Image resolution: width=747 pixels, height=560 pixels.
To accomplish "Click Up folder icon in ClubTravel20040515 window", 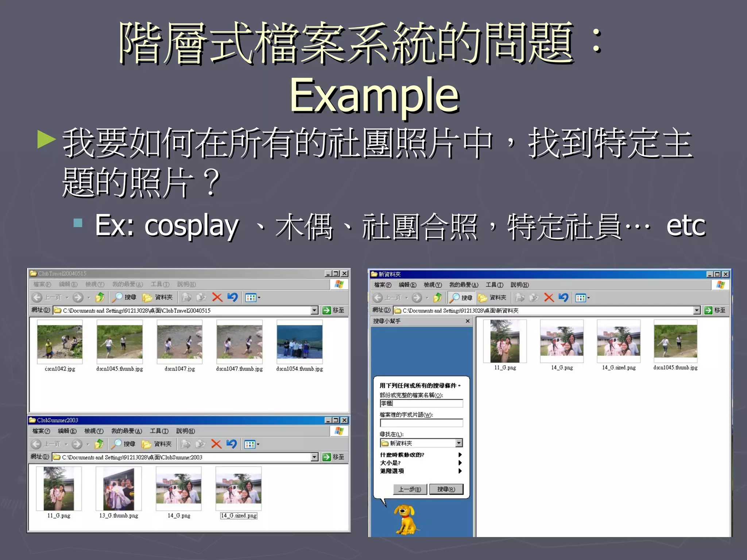I will [100, 297].
